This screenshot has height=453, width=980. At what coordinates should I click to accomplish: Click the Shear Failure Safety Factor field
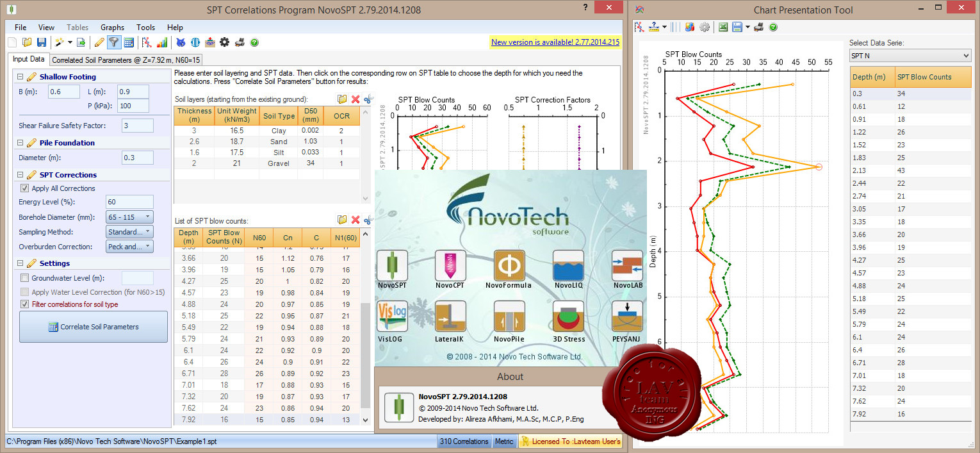138,126
